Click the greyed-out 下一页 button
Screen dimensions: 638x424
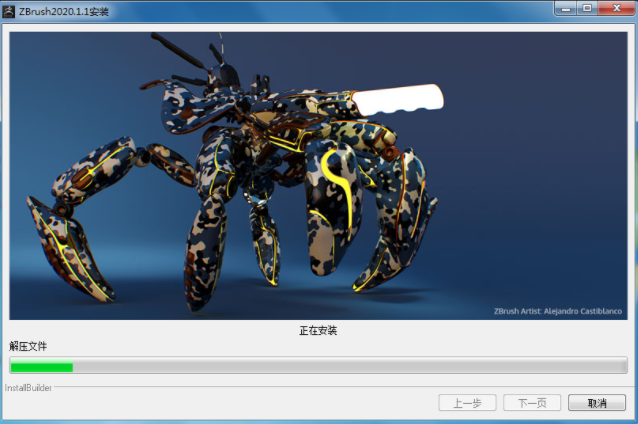pyautogui.click(x=532, y=403)
